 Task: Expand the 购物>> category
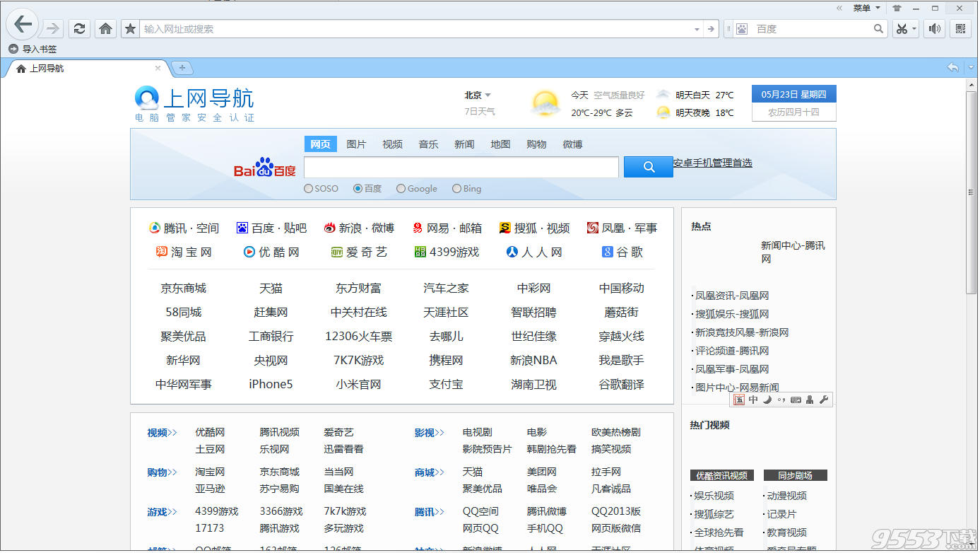point(163,472)
